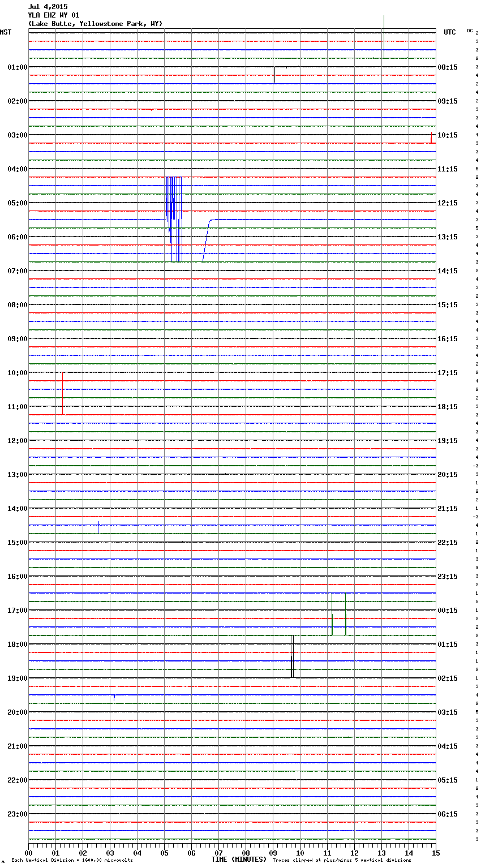Image resolution: width=481 pixels, height=868 pixels.
Task: Click the 'TIME (MINUTES)' axis title
Action: pos(239,860)
